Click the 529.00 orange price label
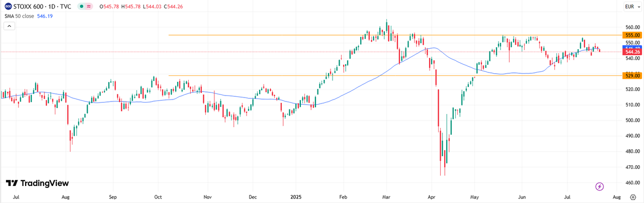This screenshot has height=203, width=644. [633, 75]
